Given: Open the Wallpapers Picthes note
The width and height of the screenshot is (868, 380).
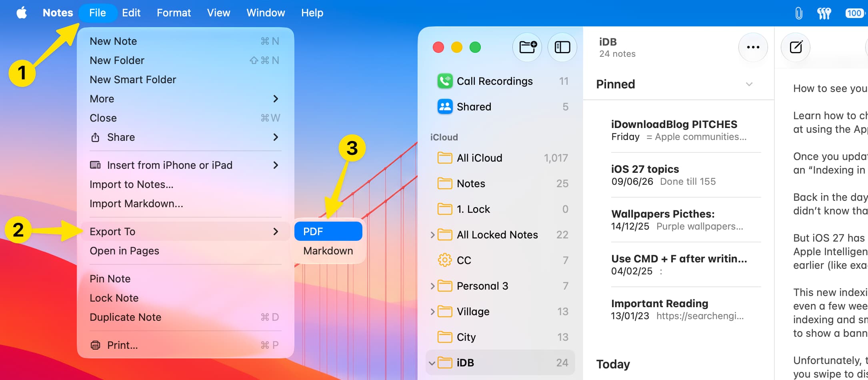Looking at the screenshot, I should (678, 220).
